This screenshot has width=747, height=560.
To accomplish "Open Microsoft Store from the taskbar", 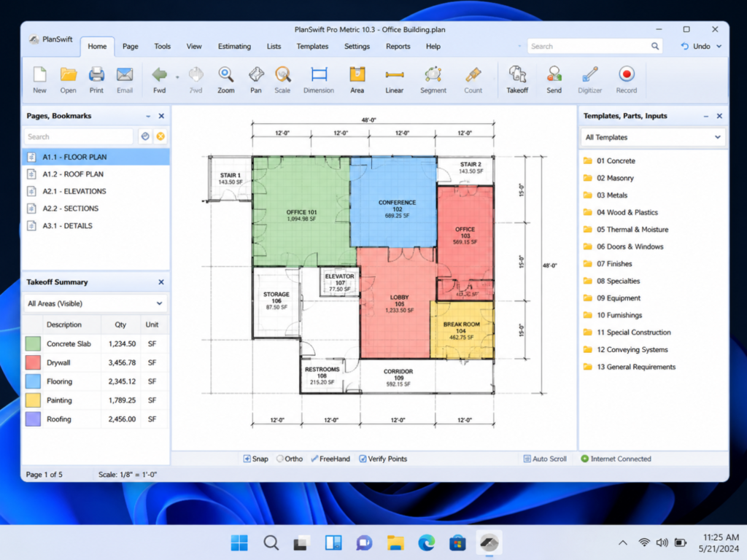I will coord(457,542).
